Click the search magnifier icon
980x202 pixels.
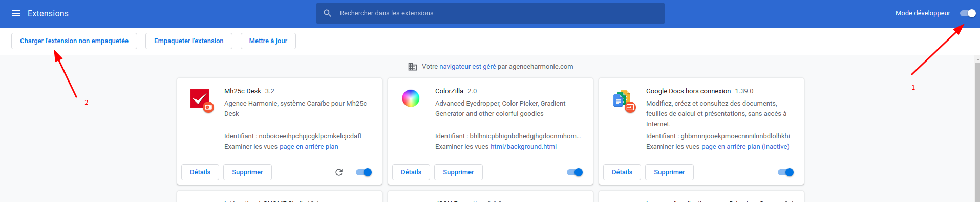tap(328, 13)
